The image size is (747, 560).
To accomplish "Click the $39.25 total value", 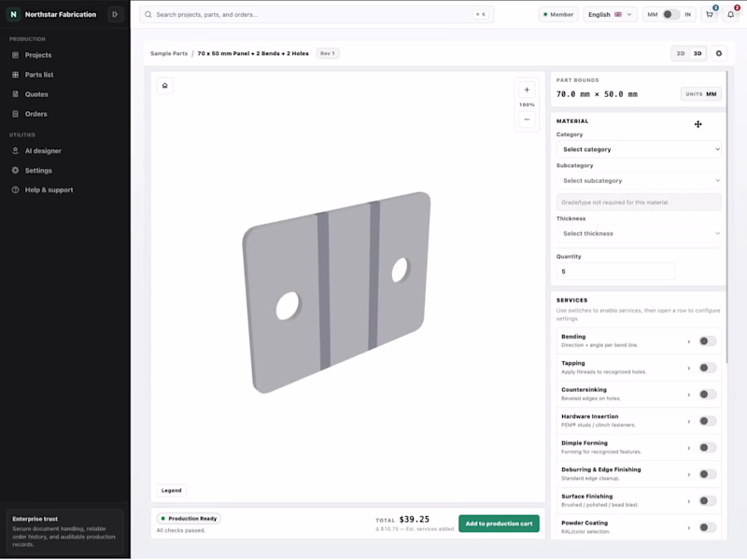I will [x=414, y=520].
